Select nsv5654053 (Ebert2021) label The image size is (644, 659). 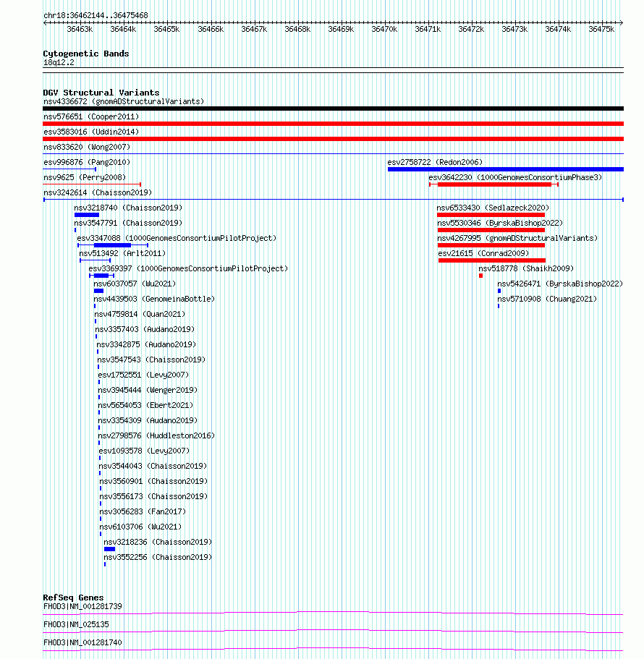tap(145, 405)
